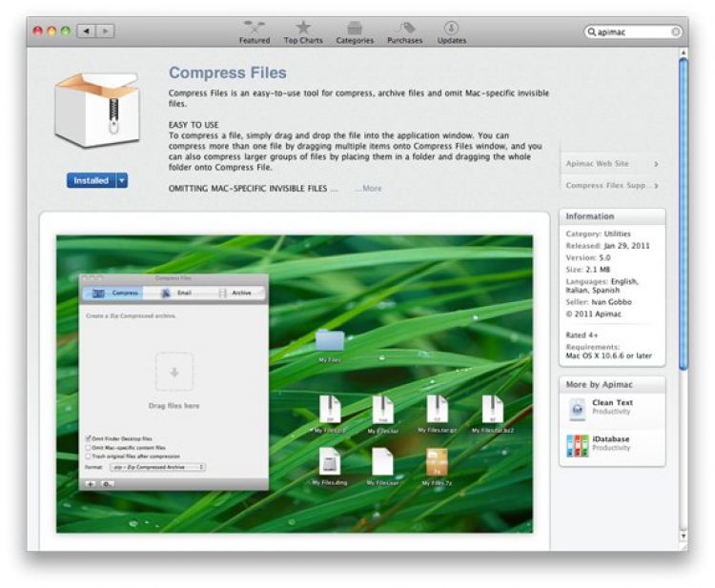Expand description with the More link
Viewport: 715px width, 588px height.
point(368,189)
